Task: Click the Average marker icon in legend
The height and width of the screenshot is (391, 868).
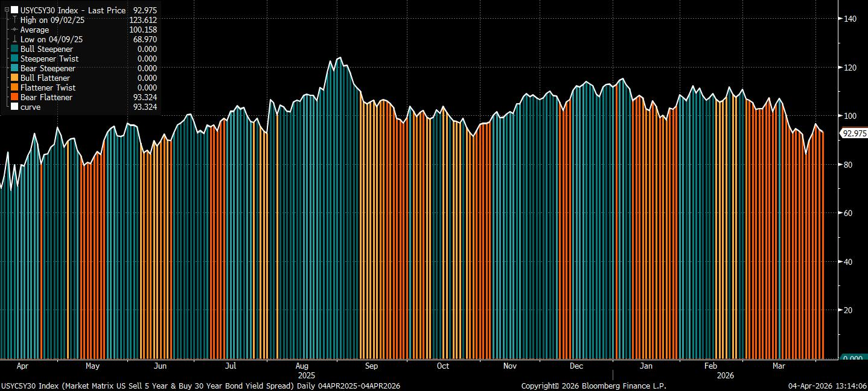Action: click(14, 30)
